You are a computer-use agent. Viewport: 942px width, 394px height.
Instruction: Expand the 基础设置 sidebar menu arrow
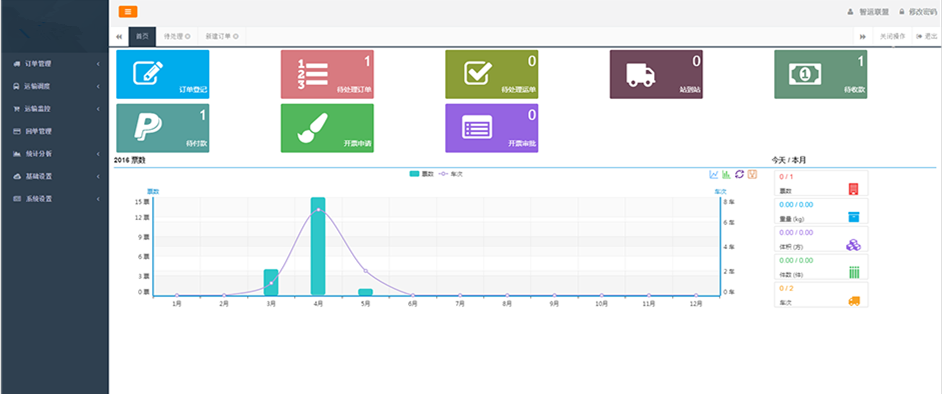pos(98,177)
